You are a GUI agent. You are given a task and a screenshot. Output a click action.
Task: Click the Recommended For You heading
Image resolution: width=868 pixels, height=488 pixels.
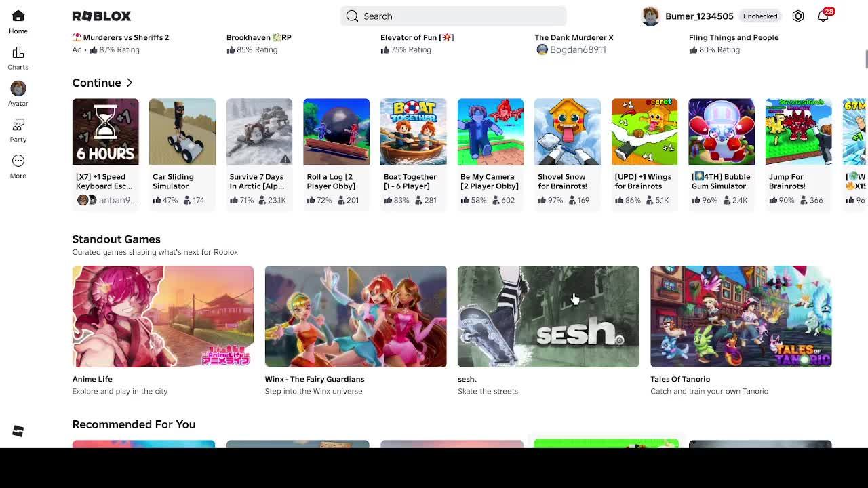click(134, 424)
